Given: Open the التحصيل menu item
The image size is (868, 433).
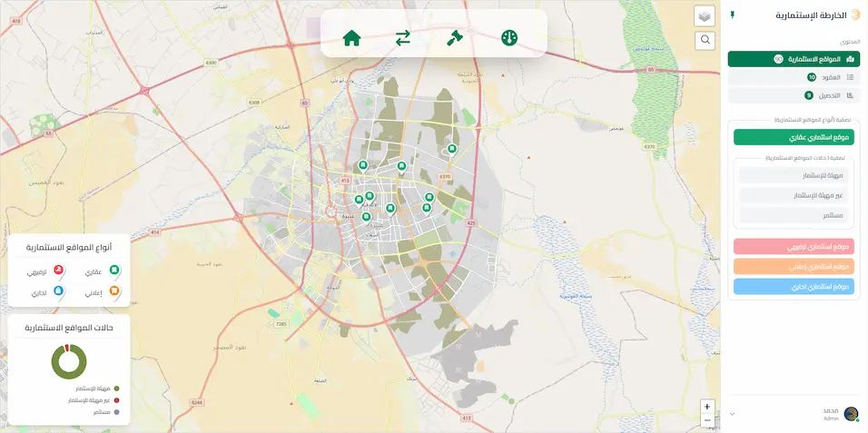Looking at the screenshot, I should (x=794, y=95).
